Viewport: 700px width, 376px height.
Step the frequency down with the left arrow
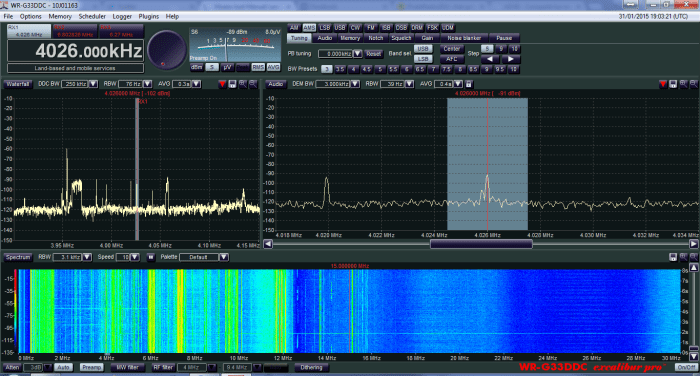(490, 59)
